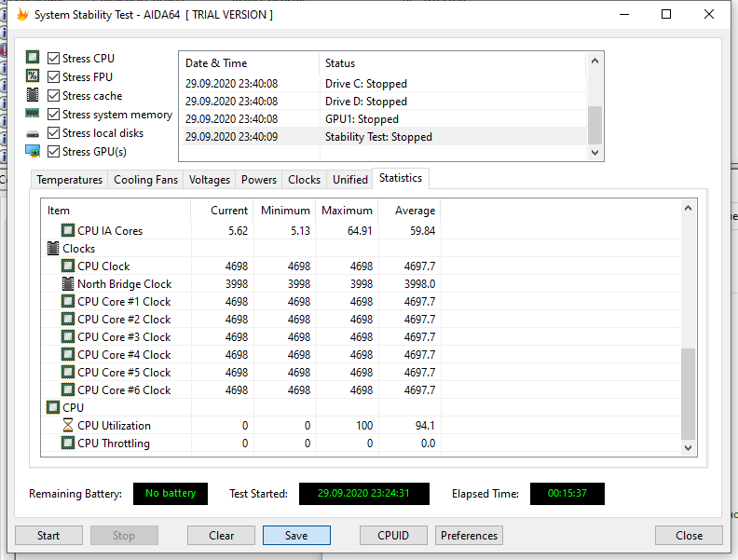Click the Current column header

pyautogui.click(x=222, y=211)
